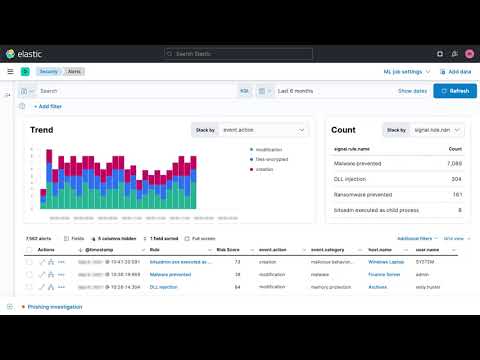Screen dimensions: 480x360
Task: Expand alert details for bitsadmin row
Action: (x=42, y=262)
